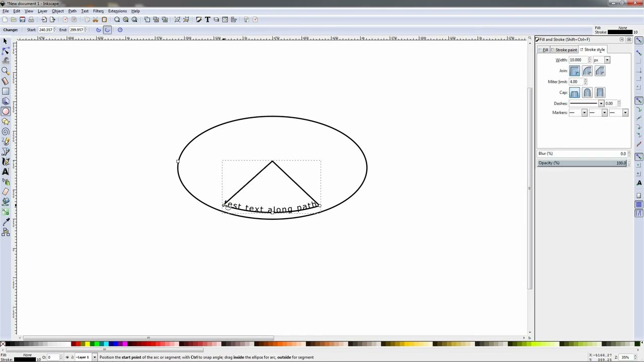Open the Mid Markers dropdown
The height and width of the screenshot is (362, 644).
604,113
